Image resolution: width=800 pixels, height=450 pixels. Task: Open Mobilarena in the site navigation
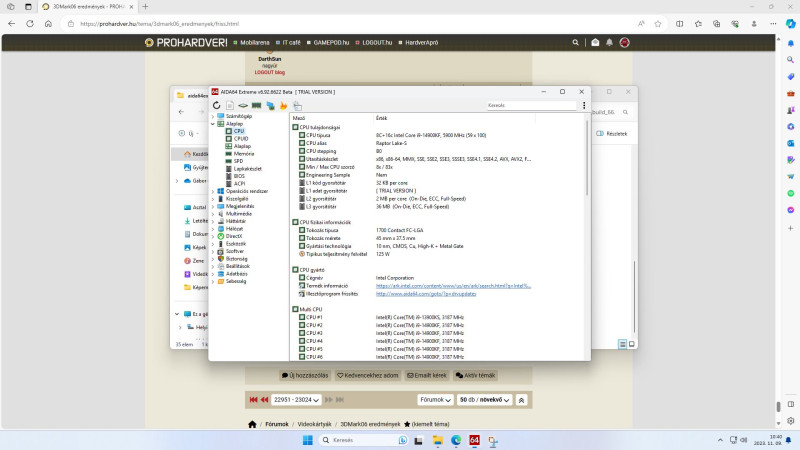[255, 42]
